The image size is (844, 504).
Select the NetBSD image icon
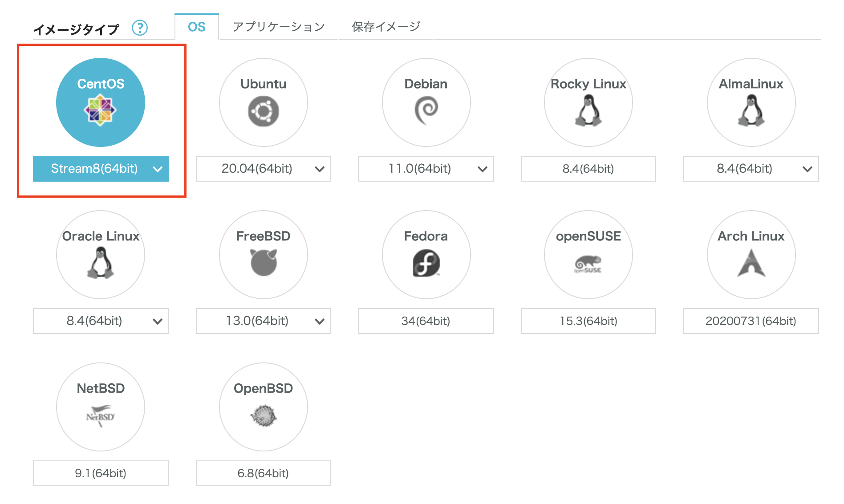coord(100,406)
